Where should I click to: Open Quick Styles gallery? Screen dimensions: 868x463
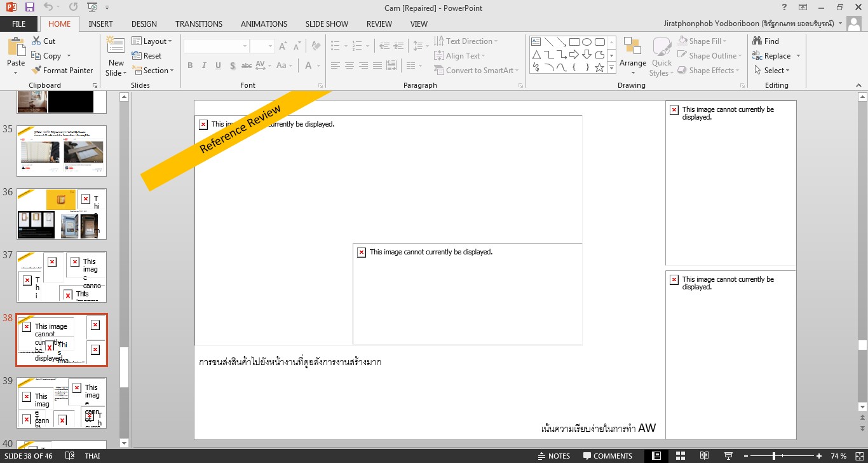click(661, 56)
